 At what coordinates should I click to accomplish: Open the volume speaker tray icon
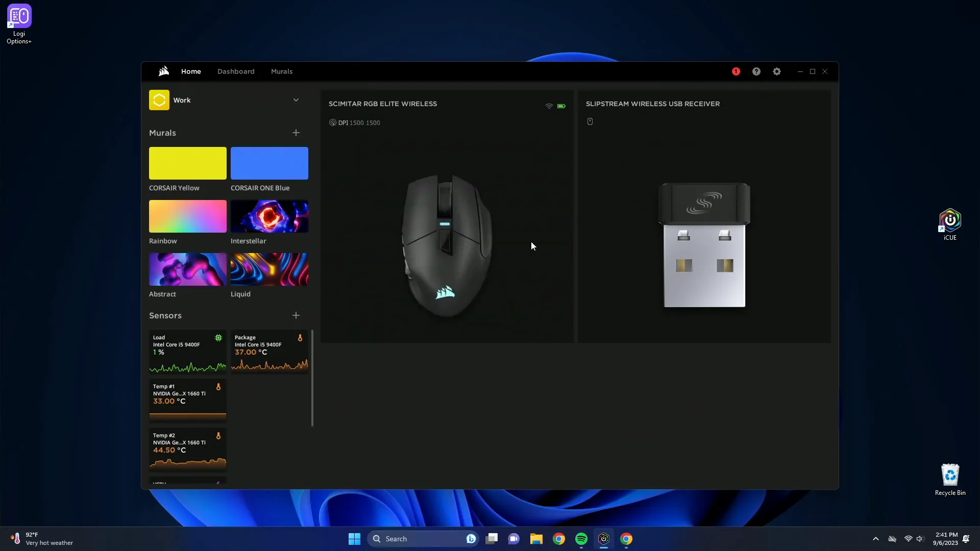click(x=920, y=539)
